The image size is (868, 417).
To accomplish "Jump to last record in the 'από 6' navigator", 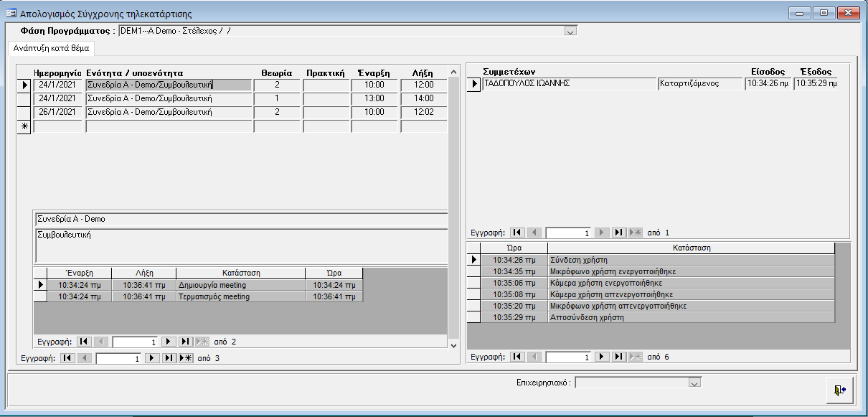I will point(619,357).
